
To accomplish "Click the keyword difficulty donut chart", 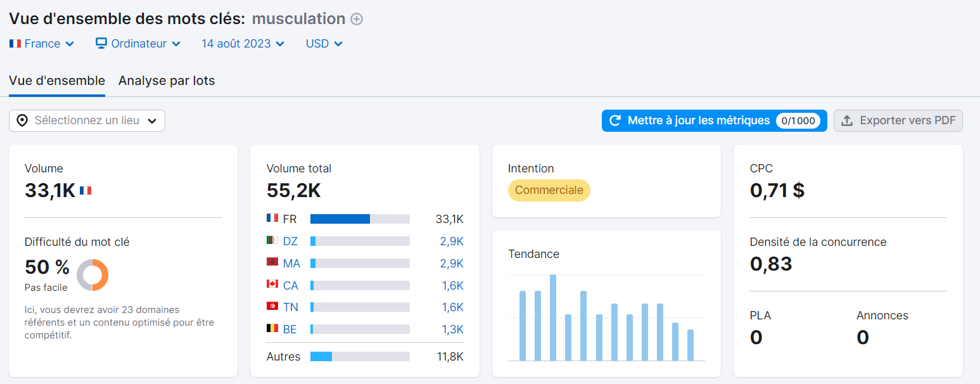I will (92, 276).
